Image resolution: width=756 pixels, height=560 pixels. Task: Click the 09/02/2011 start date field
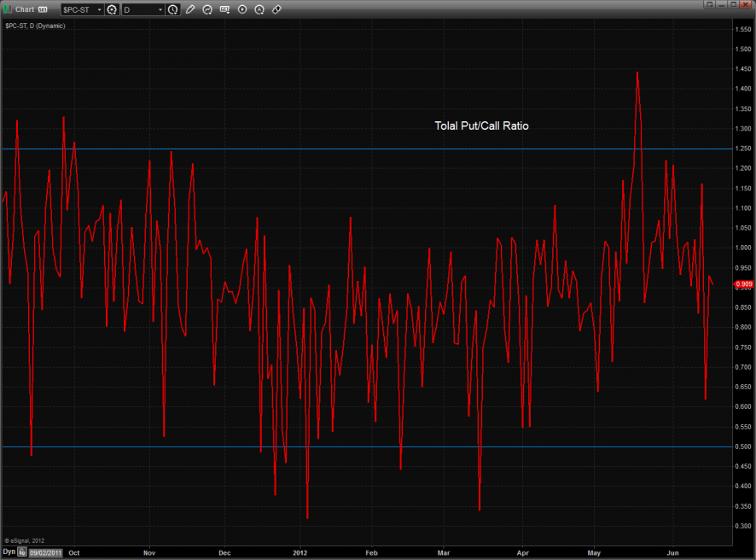(46, 552)
